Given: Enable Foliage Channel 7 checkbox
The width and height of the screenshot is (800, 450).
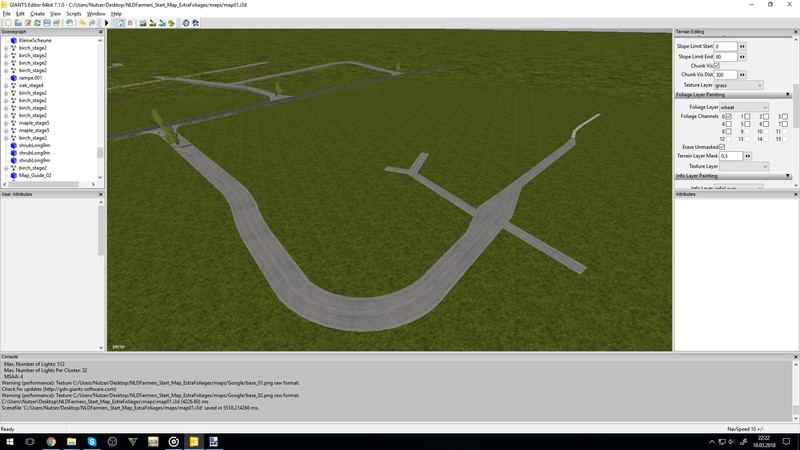Looking at the screenshot, I should pyautogui.click(x=785, y=124).
